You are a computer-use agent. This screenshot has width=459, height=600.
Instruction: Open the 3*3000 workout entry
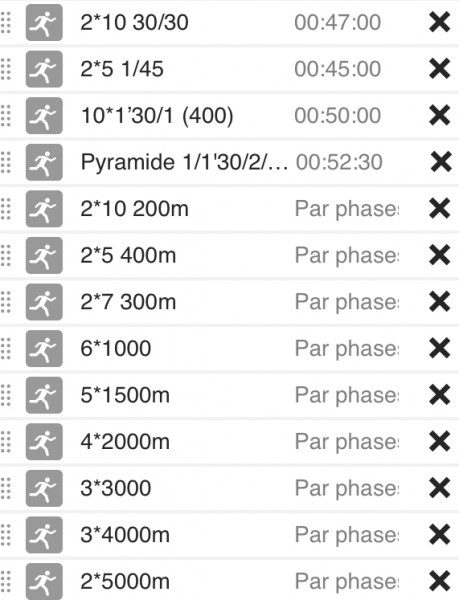(x=116, y=488)
